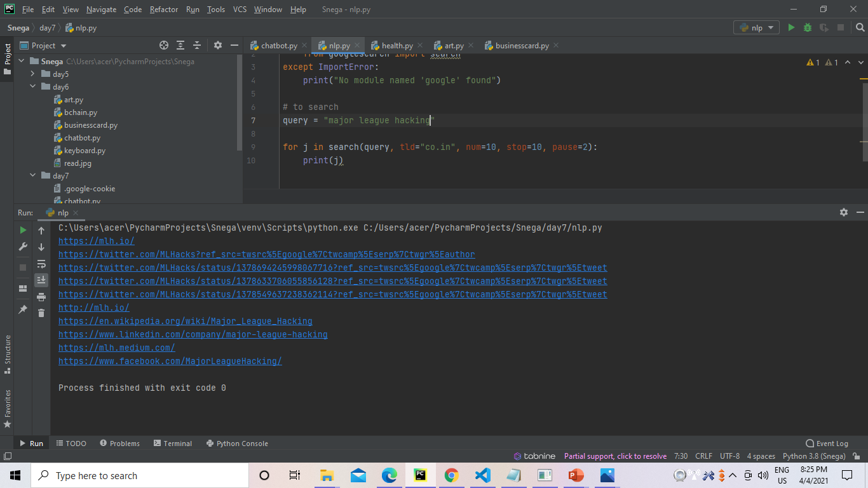The width and height of the screenshot is (868, 488).
Task: Click Select Opened File locate icon in Project panel
Action: (164, 45)
